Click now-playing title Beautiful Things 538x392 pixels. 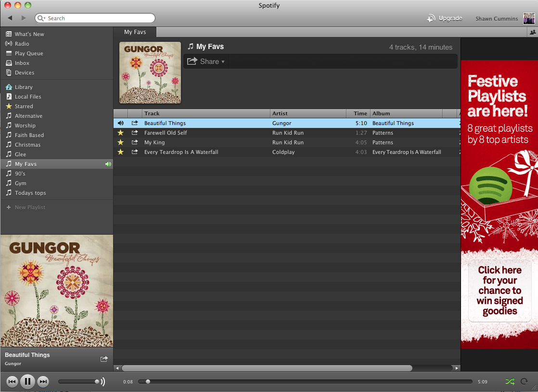tap(27, 355)
